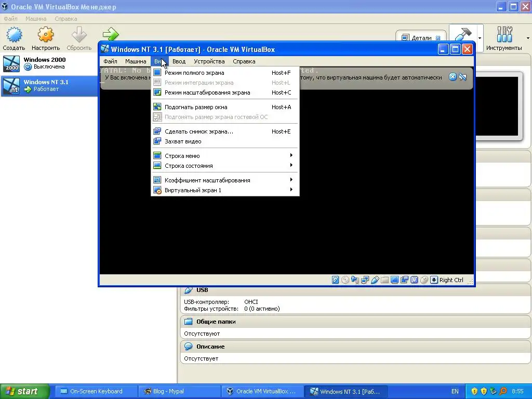Open dropdown arrow next to hammer icon

pyautogui.click(x=480, y=38)
